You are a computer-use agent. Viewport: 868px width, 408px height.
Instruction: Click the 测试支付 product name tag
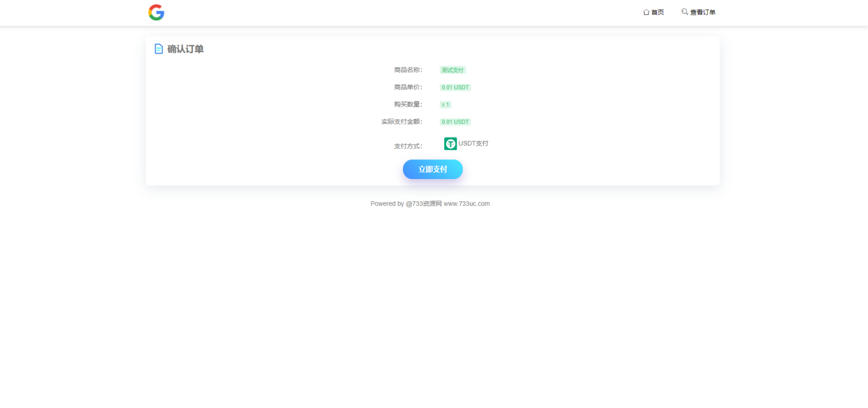tap(453, 70)
